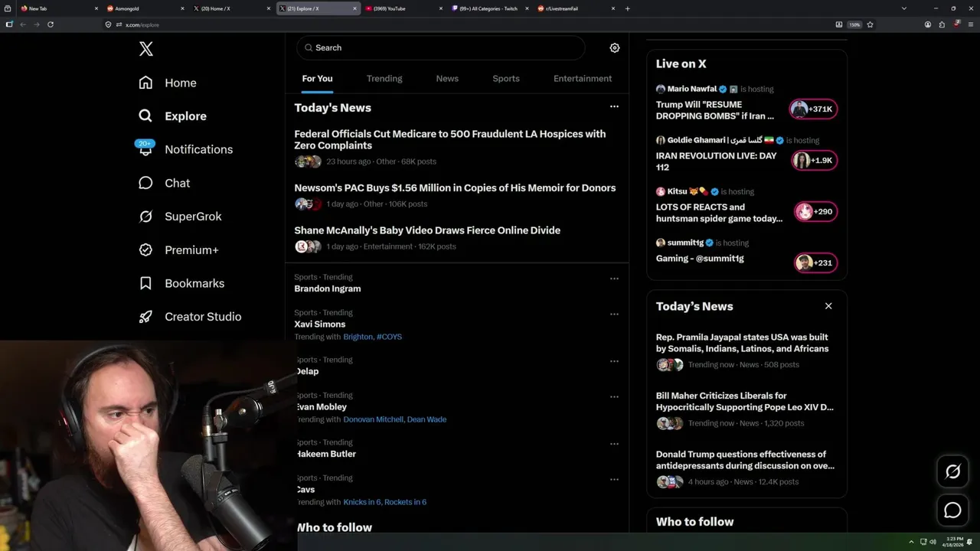
Task: Reload the page in the browser toolbar
Action: (51, 24)
